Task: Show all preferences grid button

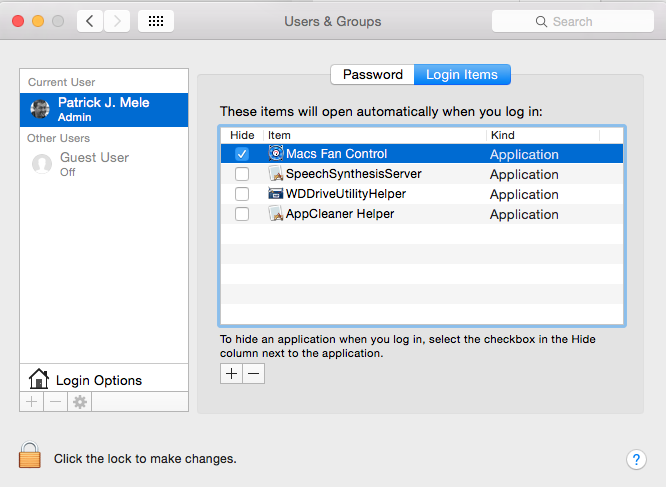Action: 156,21
